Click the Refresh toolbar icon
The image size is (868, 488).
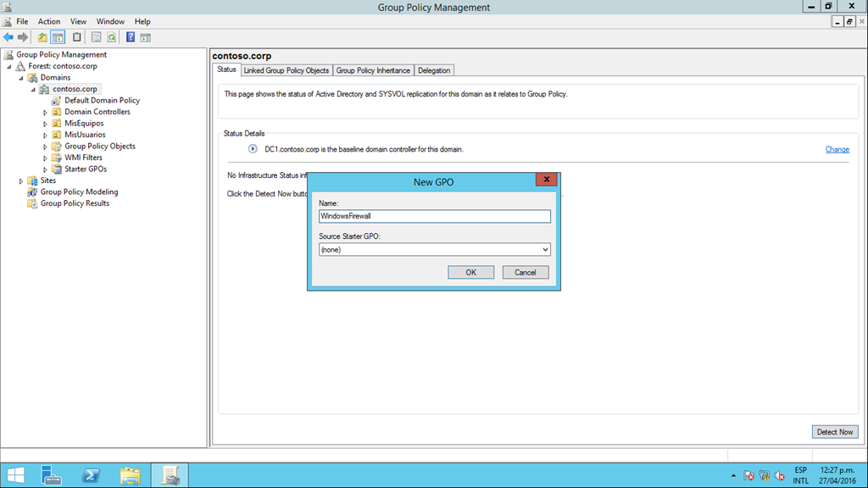pos(111,37)
